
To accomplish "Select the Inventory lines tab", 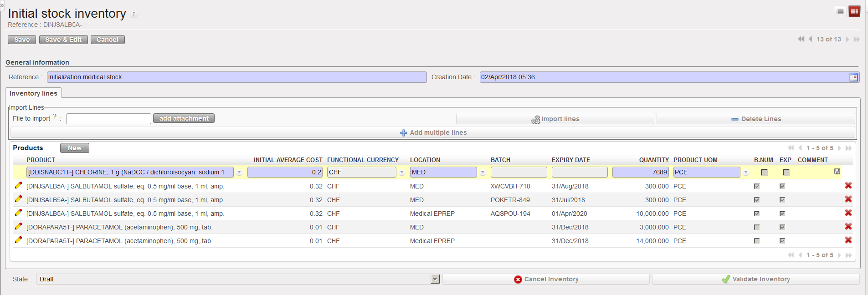I will click(33, 93).
